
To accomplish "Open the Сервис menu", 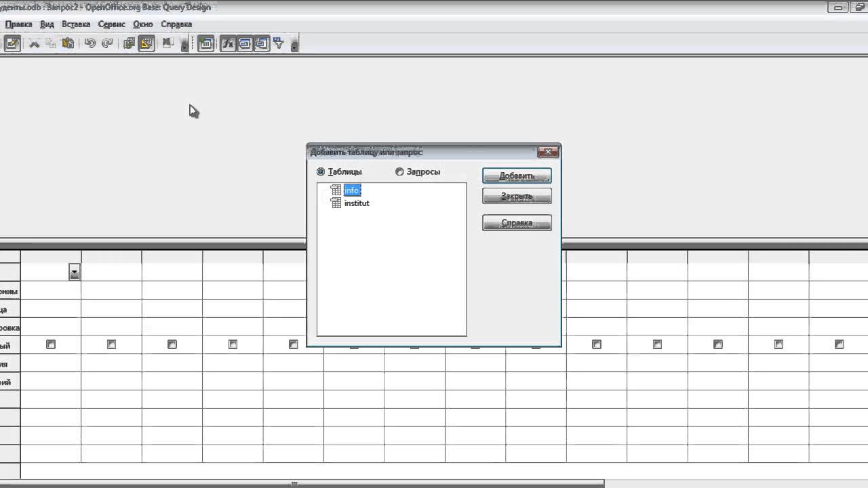I will 112,24.
